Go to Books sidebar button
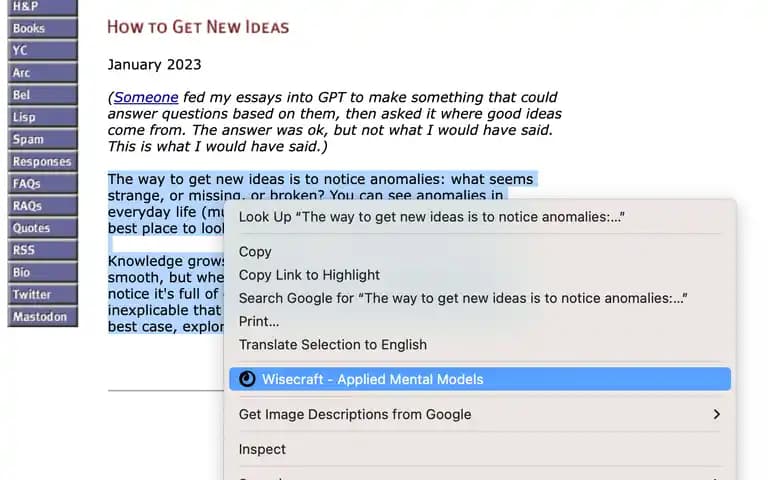The image size is (768, 480). 43,28
